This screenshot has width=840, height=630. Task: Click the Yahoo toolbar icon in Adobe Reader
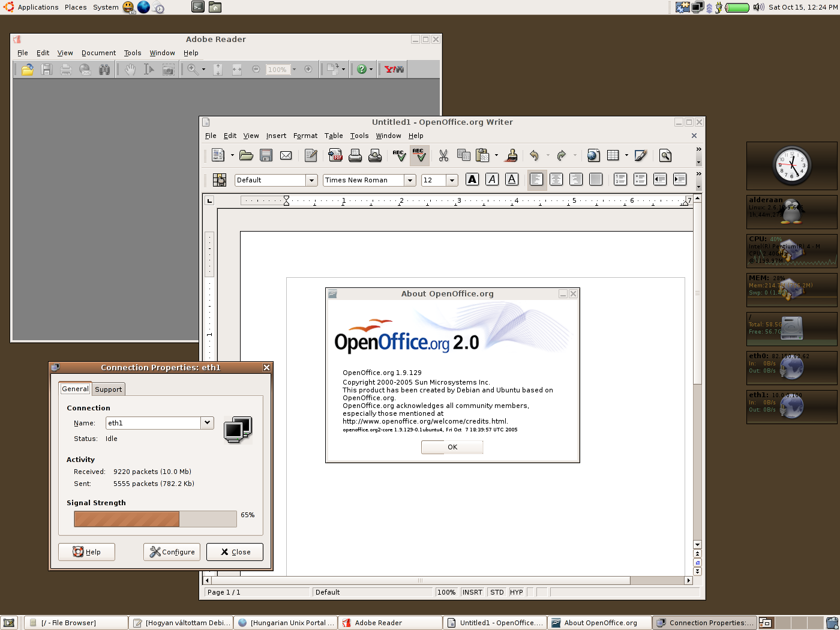pyautogui.click(x=394, y=70)
